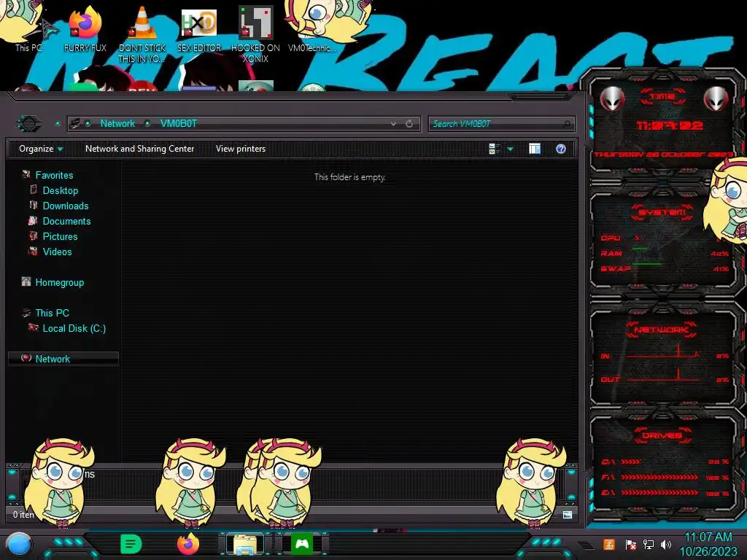Open Network and Sharing Center
Image resolution: width=747 pixels, height=560 pixels.
139,149
